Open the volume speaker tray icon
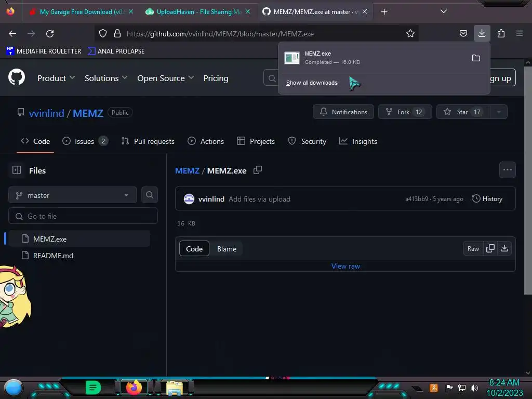 (474, 388)
